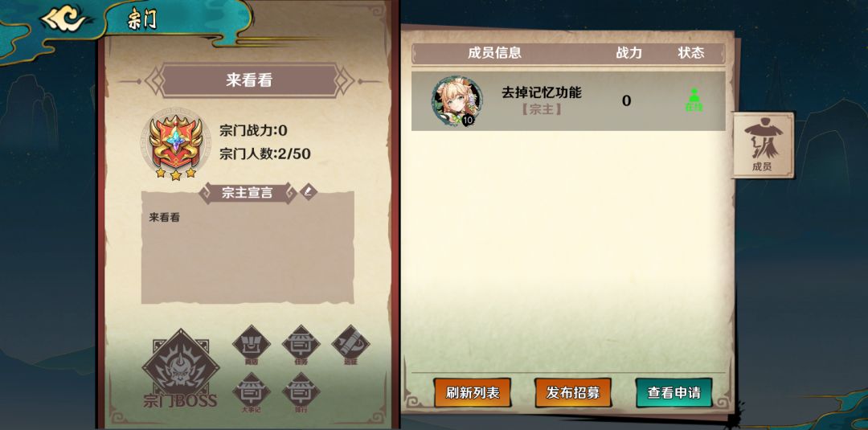Select the 成员 side tab
The height and width of the screenshot is (430, 868).
[x=762, y=145]
